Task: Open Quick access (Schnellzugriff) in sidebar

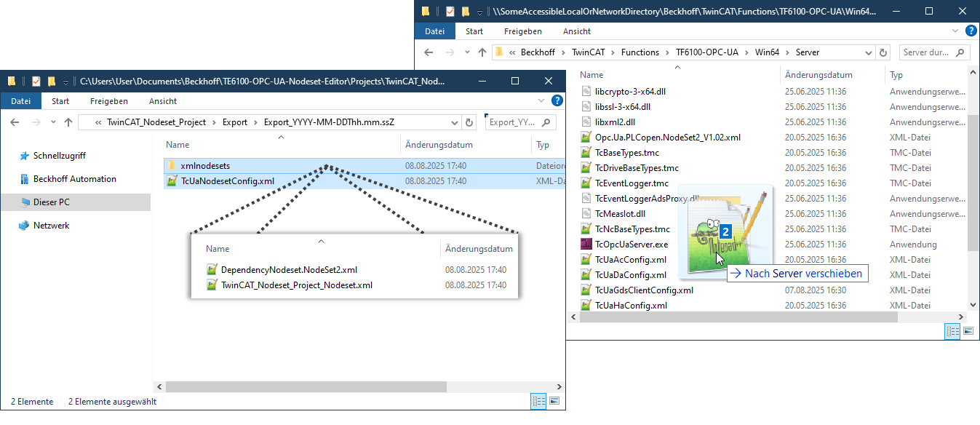Action: (x=60, y=156)
